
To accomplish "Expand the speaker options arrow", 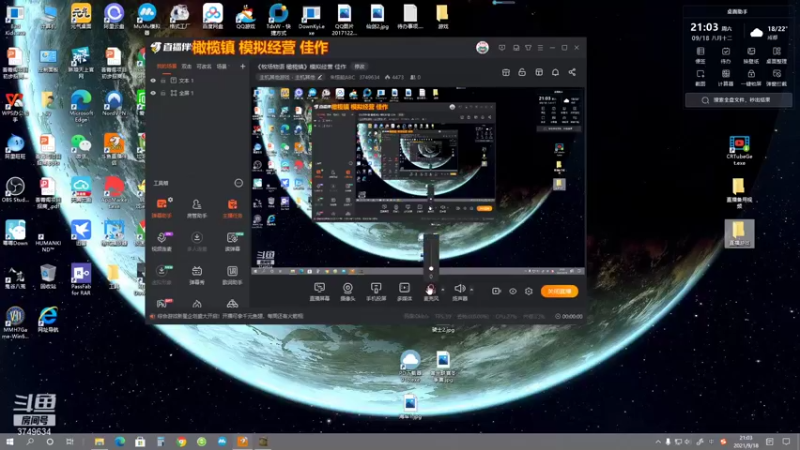I will [x=471, y=290].
